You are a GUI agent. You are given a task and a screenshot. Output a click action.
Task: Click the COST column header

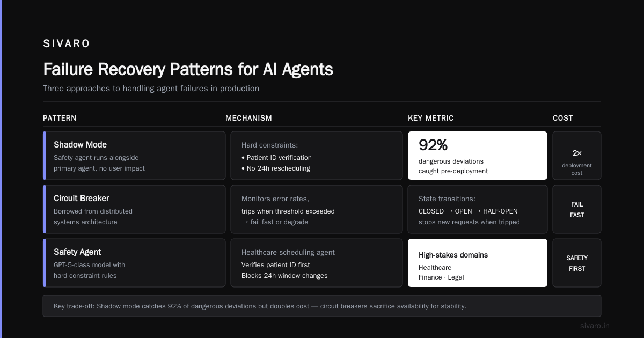pos(562,118)
